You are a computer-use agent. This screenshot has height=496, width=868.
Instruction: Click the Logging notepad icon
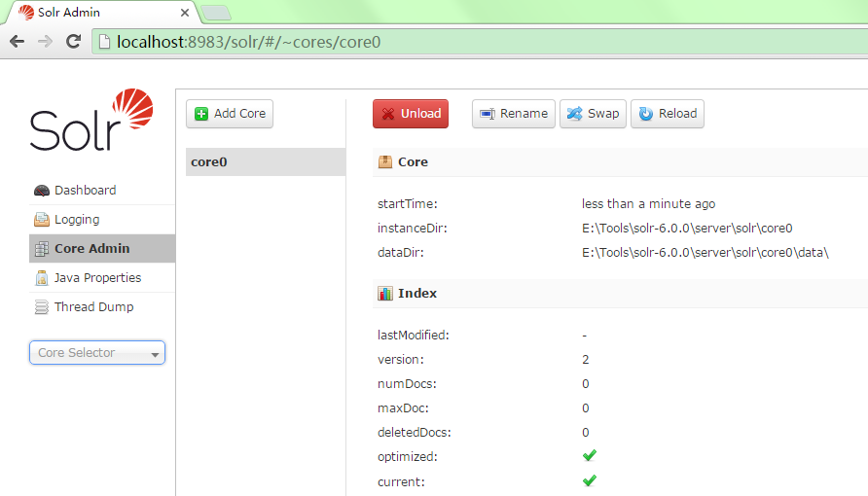pyautogui.click(x=42, y=220)
